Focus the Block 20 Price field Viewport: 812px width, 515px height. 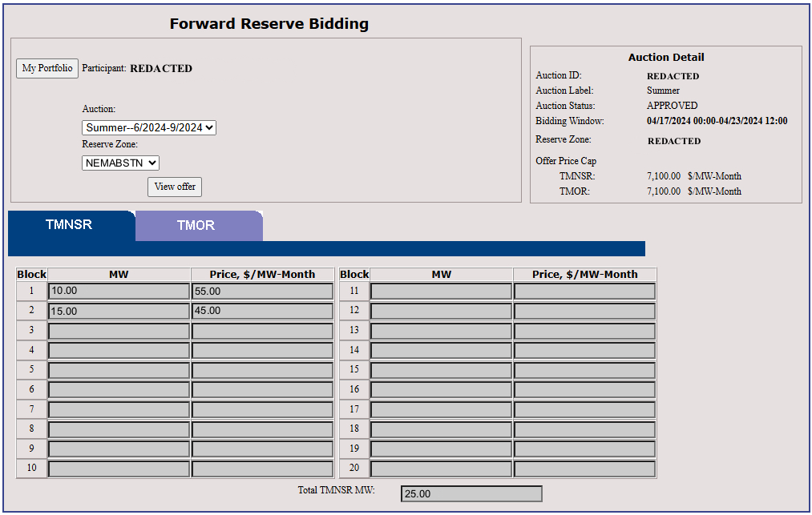pos(584,469)
